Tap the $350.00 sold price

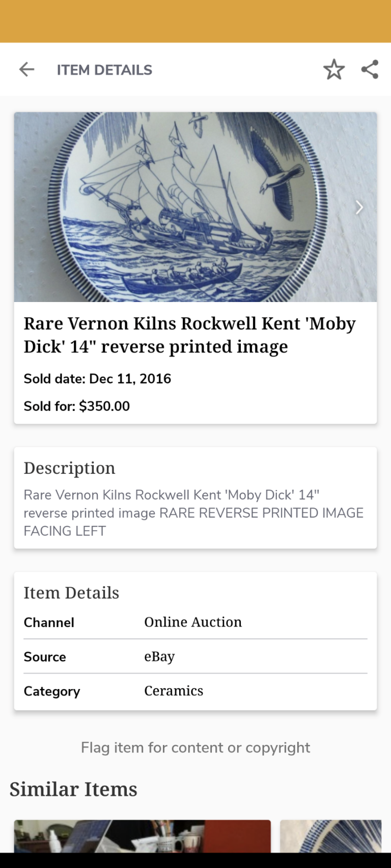pos(104,406)
